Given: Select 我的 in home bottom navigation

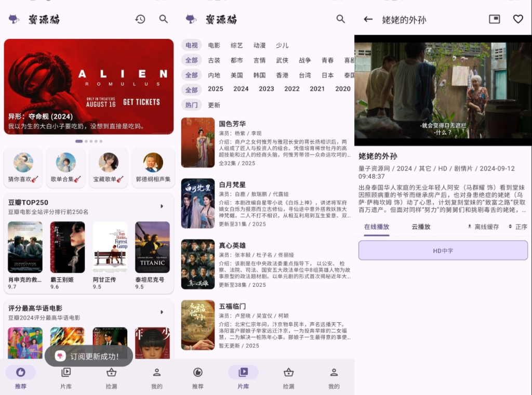Looking at the screenshot, I should click(x=156, y=377).
